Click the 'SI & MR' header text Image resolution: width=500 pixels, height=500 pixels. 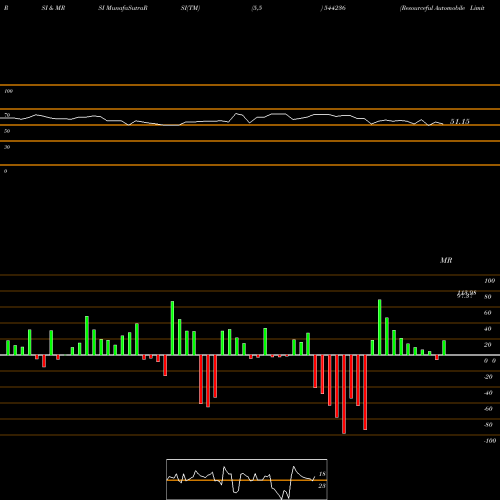(53, 8)
